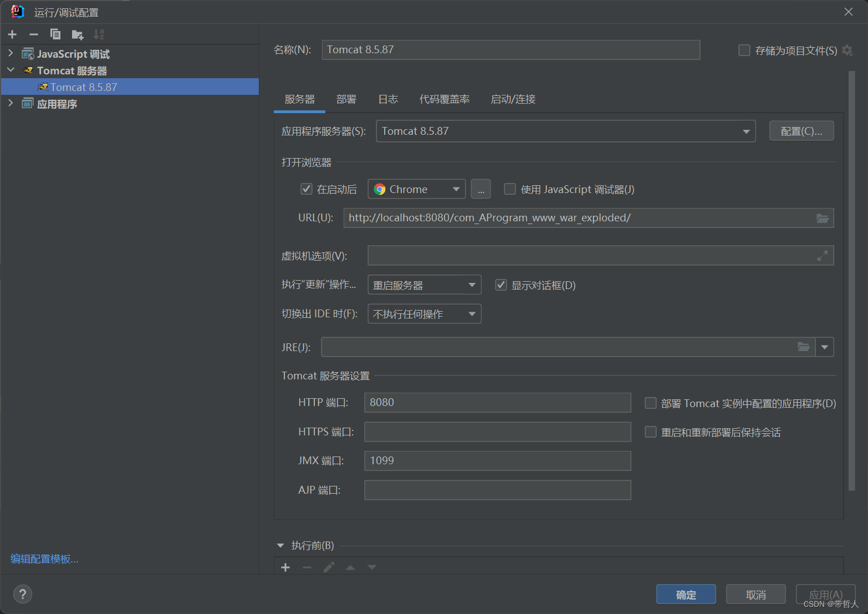The width and height of the screenshot is (868, 614).
Task: Click the 取消 button
Action: click(756, 595)
